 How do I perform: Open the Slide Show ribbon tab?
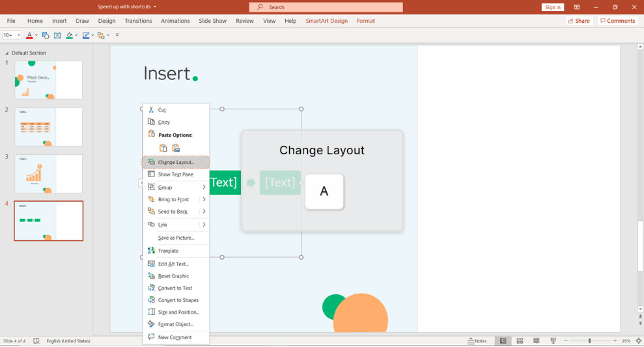point(212,21)
